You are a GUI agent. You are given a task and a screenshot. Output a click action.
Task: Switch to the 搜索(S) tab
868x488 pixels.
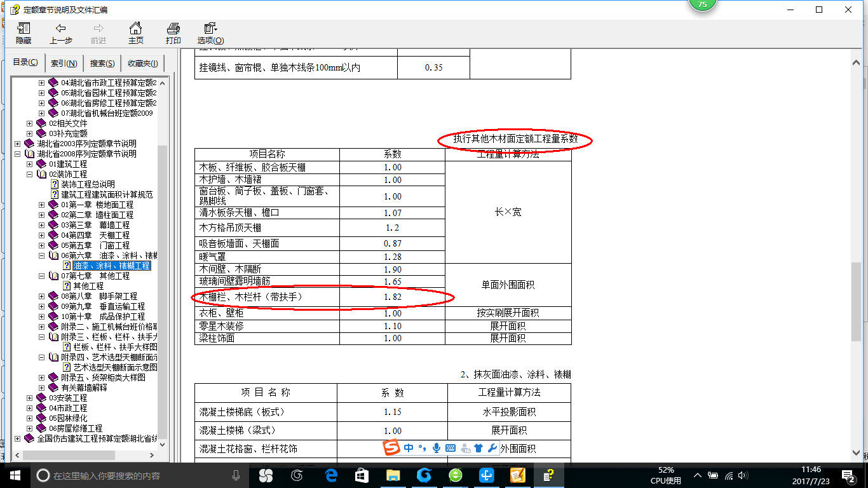coord(102,64)
